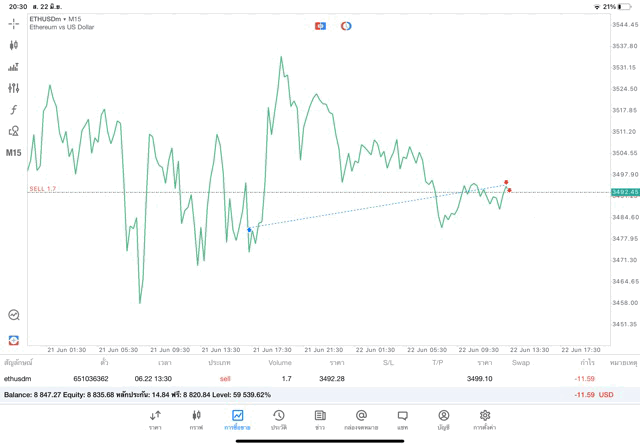Select the ethusdm sell position row
This screenshot has width=640, height=447.
[x=300, y=379]
